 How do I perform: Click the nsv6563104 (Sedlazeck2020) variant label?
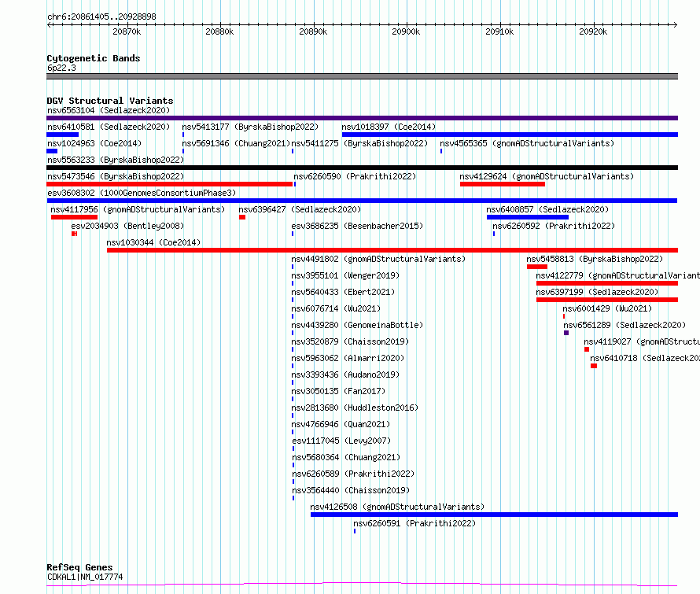109,110
